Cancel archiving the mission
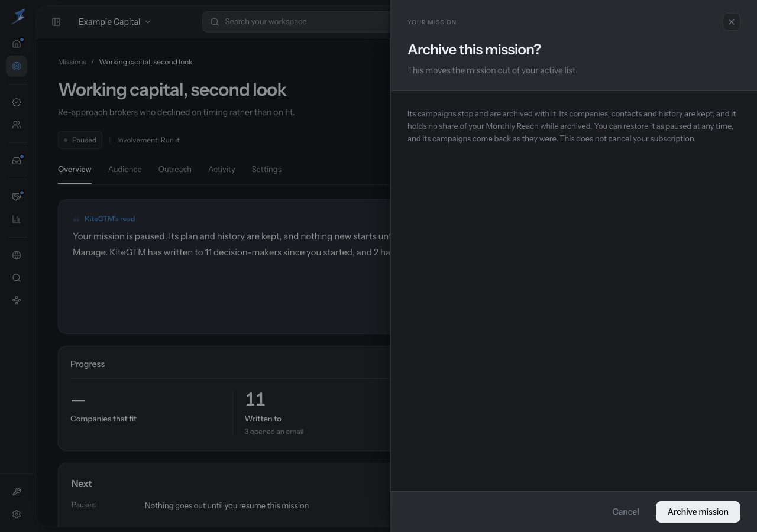The image size is (757, 532). click(626, 512)
